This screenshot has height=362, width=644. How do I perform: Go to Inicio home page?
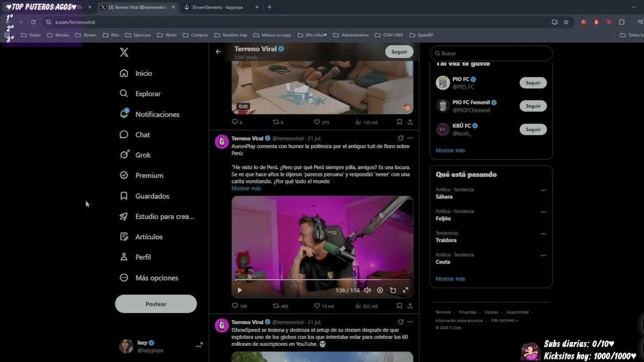pyautogui.click(x=136, y=73)
